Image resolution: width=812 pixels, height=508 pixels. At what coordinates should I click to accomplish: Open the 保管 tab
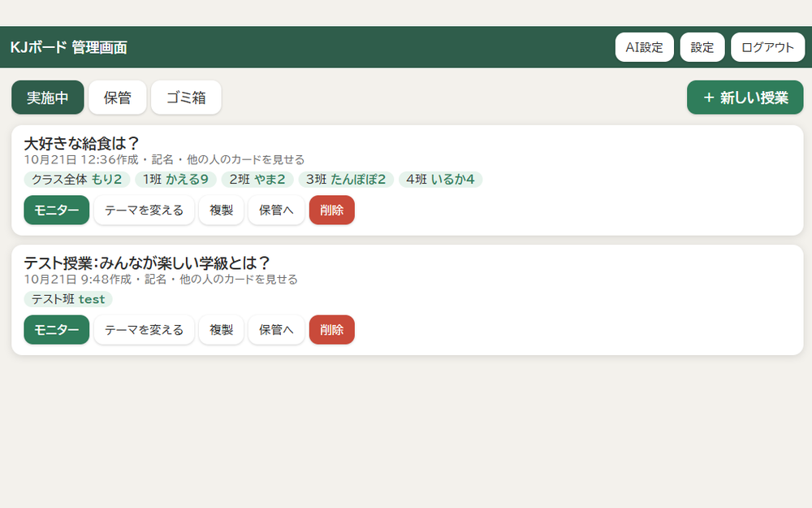pos(118,98)
